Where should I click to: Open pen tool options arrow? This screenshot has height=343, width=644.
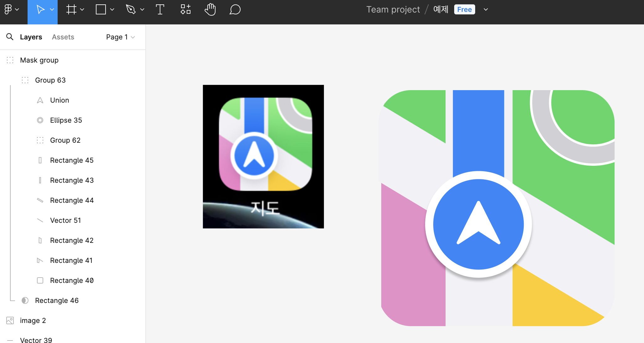coord(142,9)
